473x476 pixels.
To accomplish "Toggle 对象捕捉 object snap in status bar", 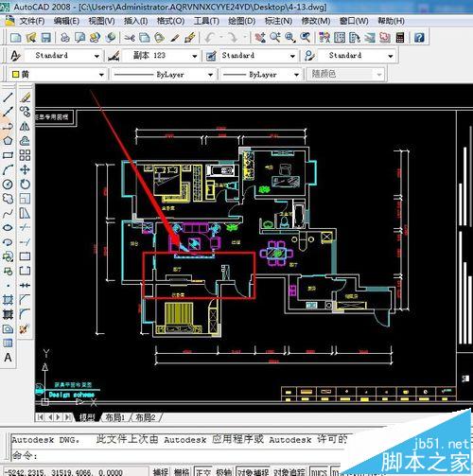I will (254, 472).
